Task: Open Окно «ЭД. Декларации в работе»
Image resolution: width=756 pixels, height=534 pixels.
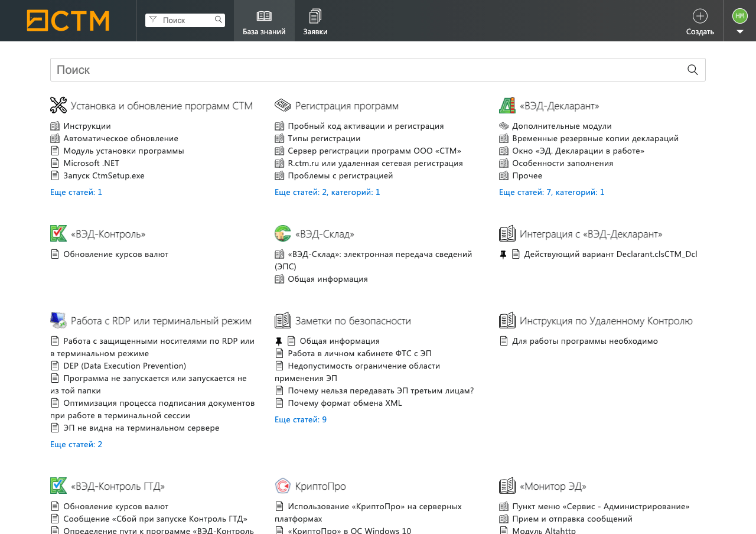Action: [578, 151]
